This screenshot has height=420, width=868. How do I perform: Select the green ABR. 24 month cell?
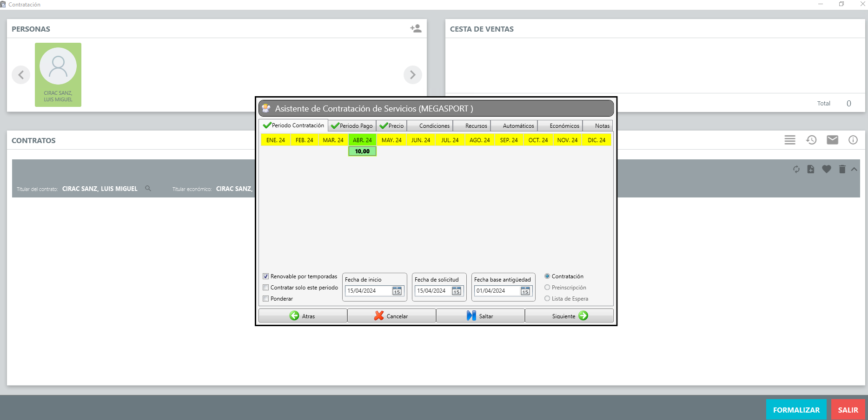coord(362,140)
